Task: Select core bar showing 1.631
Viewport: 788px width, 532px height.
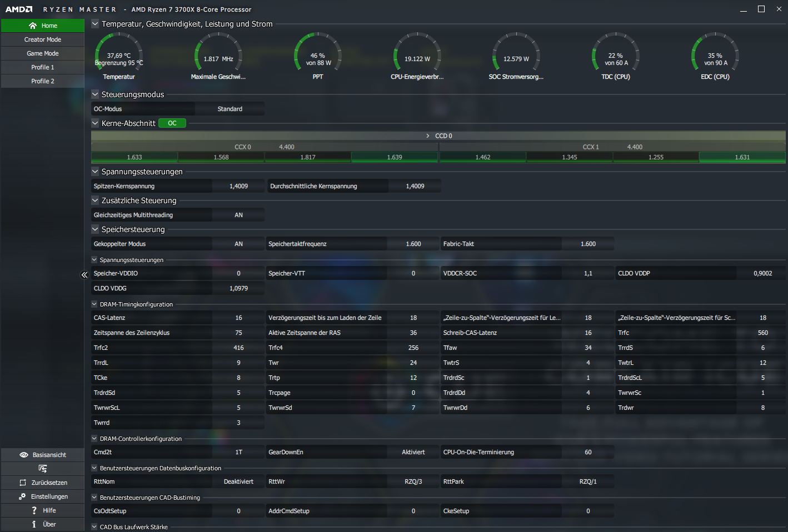Action: [x=742, y=157]
